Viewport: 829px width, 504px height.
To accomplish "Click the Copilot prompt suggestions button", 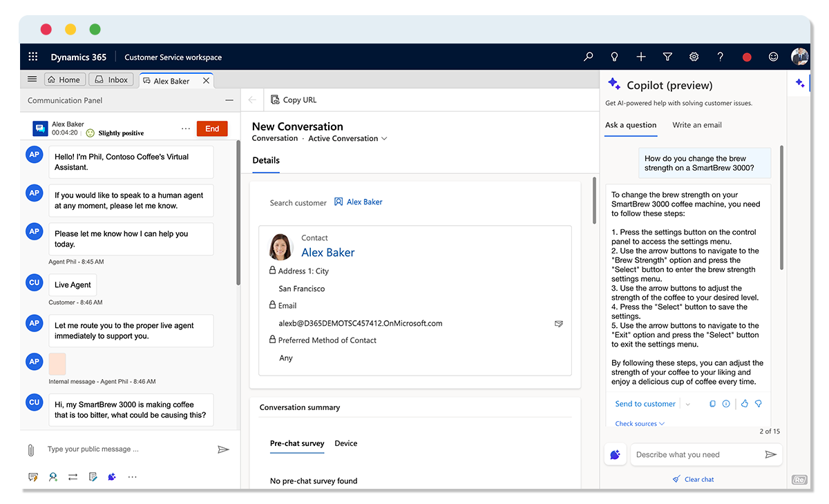I will (x=616, y=454).
